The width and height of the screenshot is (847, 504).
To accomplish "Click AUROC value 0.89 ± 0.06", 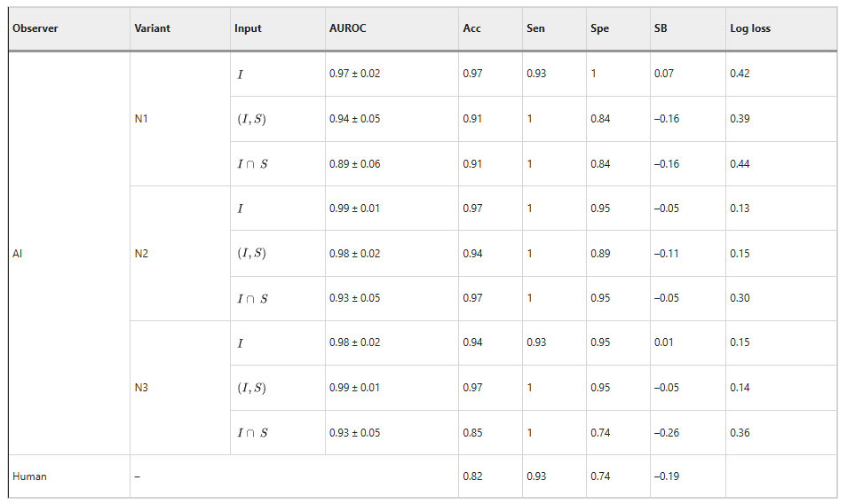I will 354,164.
